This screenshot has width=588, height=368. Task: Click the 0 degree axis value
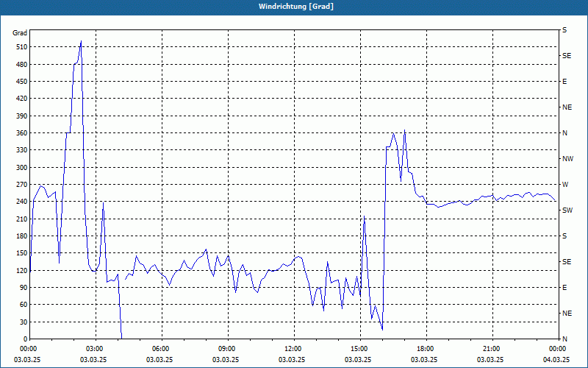(25, 339)
